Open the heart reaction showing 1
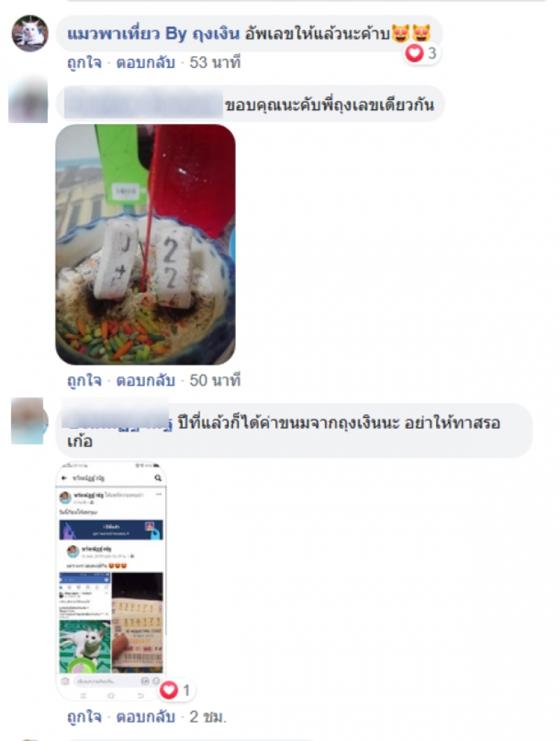Image resolution: width=560 pixels, height=741 pixels. click(176, 691)
